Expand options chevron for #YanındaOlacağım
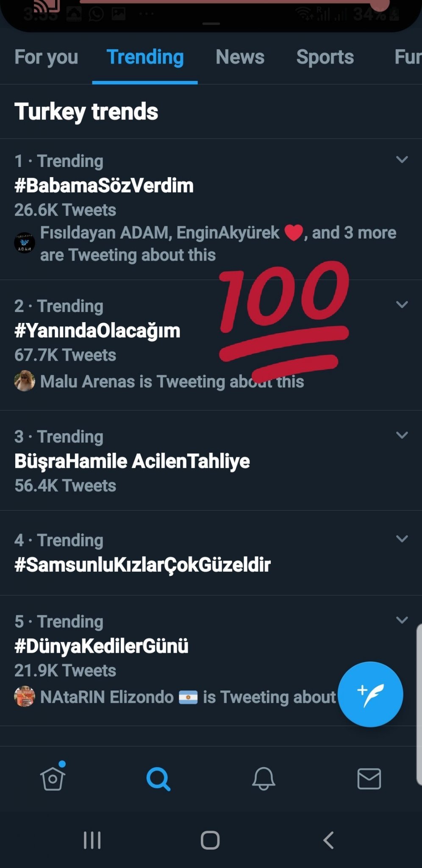422x868 pixels. tap(402, 304)
